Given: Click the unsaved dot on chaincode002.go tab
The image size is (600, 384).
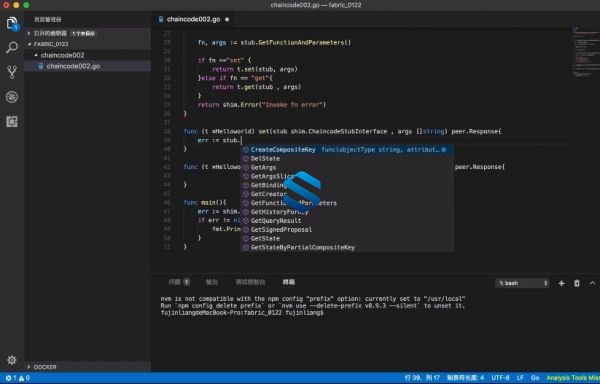Looking at the screenshot, I should 227,19.
